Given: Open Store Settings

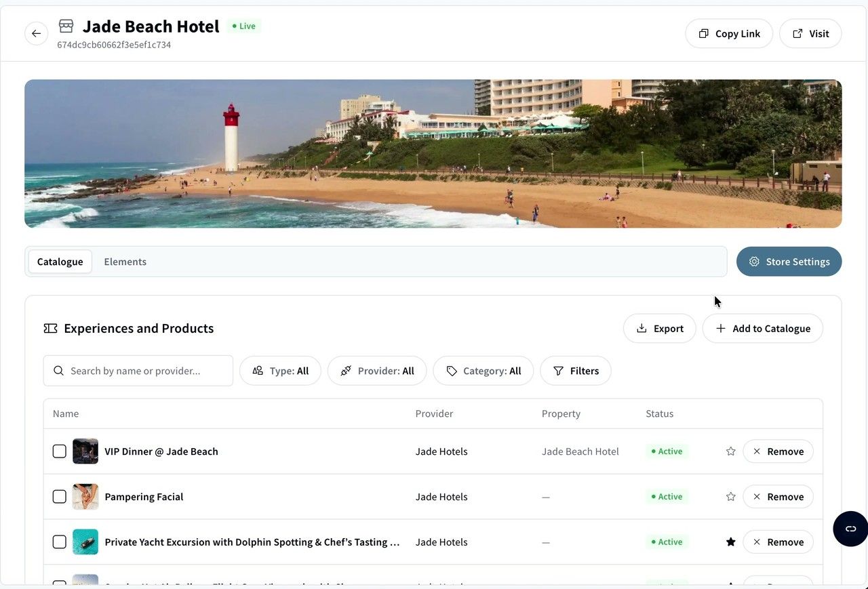Looking at the screenshot, I should (789, 262).
